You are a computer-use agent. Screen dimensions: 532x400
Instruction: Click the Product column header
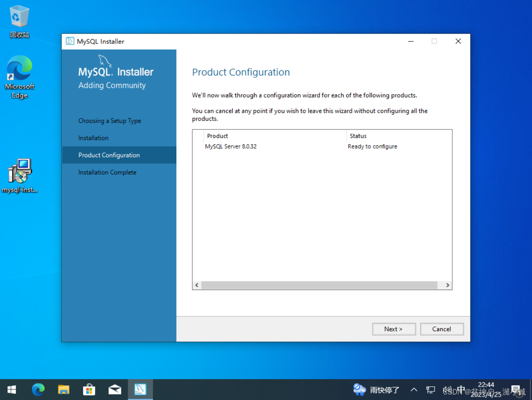click(275, 136)
